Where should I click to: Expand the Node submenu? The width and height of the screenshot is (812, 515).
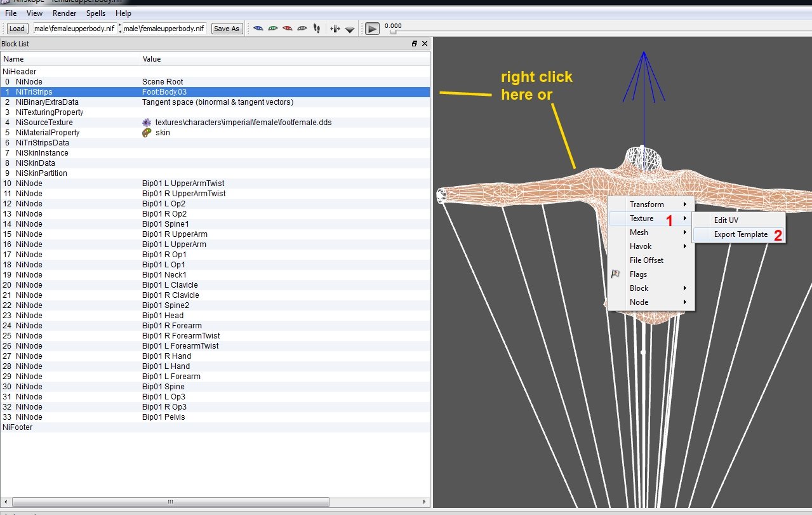pos(651,302)
